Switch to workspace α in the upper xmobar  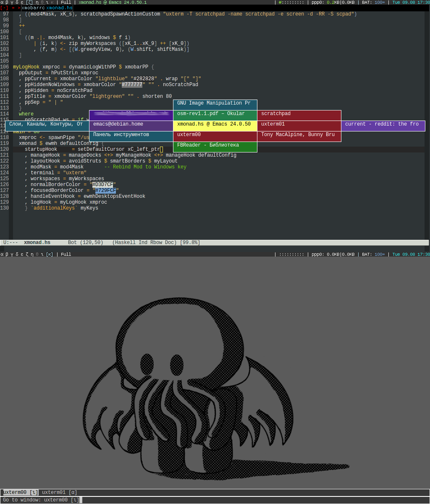pyautogui.click(x=2, y=2)
